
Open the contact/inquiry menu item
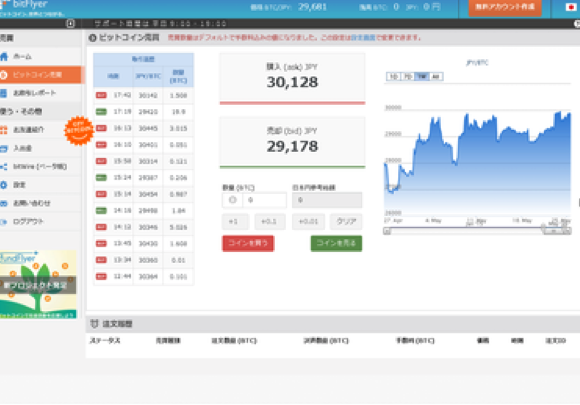(x=41, y=203)
